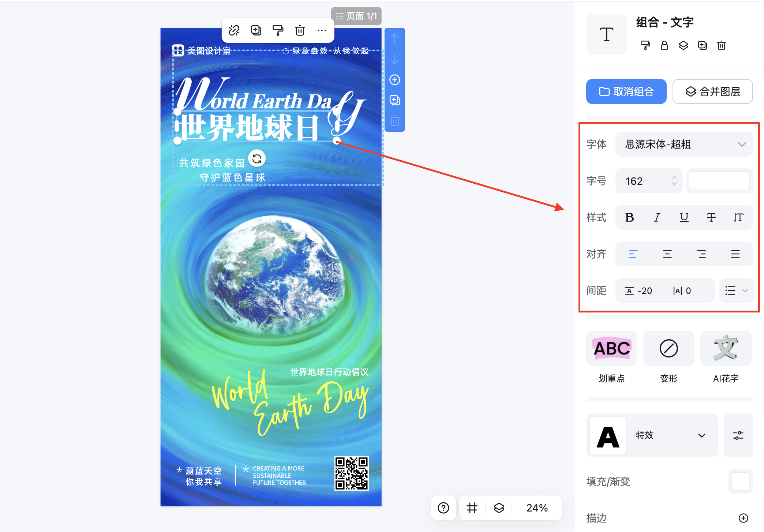
Task: Click the 合并图层 button
Action: coord(713,91)
